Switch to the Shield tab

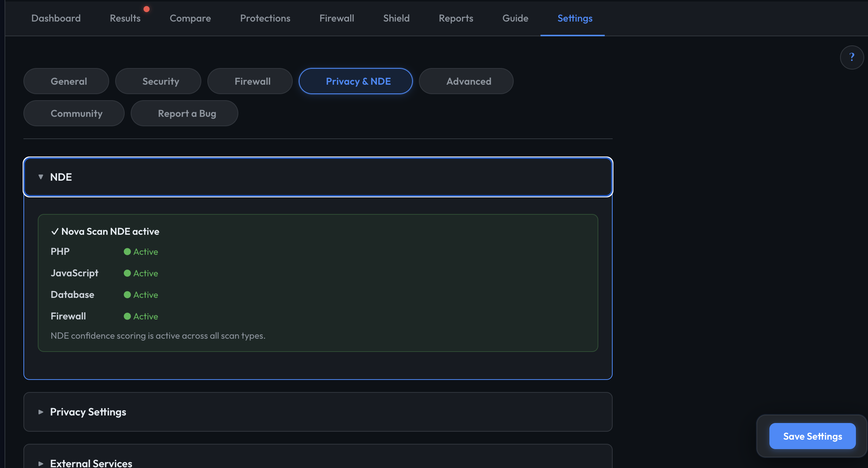(396, 18)
